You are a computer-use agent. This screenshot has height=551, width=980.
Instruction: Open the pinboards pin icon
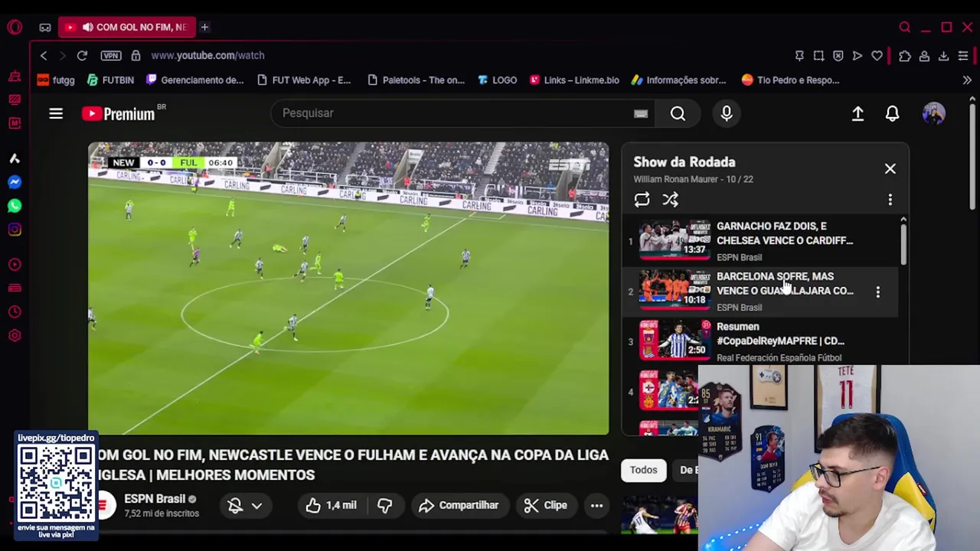pos(799,55)
